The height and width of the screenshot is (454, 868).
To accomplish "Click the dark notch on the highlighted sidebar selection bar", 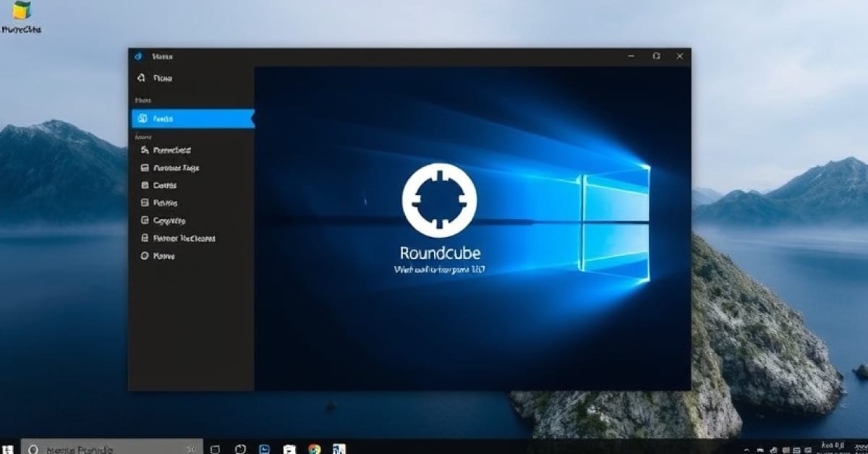I will pyautogui.click(x=251, y=118).
